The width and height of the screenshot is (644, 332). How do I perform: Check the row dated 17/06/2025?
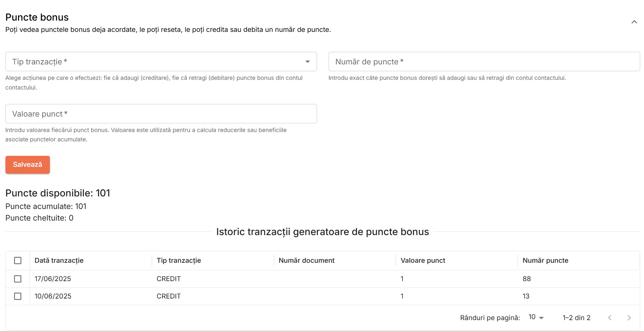(18, 279)
